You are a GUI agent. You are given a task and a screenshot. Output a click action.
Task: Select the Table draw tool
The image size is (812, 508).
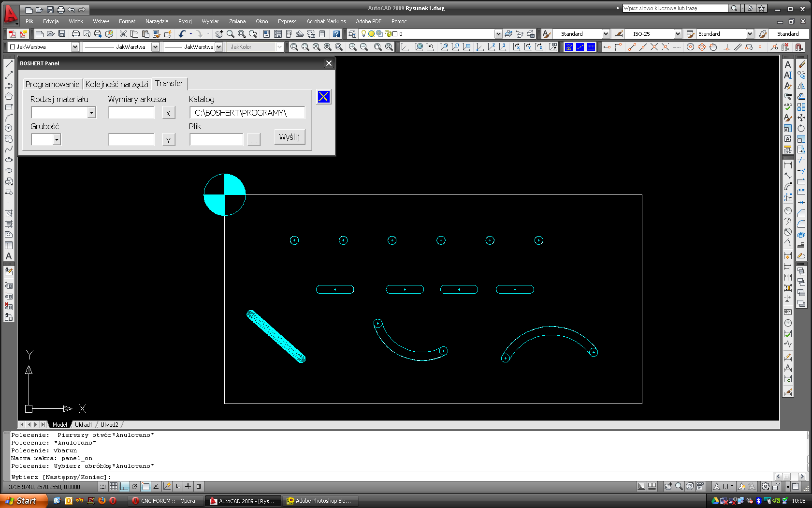click(x=9, y=246)
